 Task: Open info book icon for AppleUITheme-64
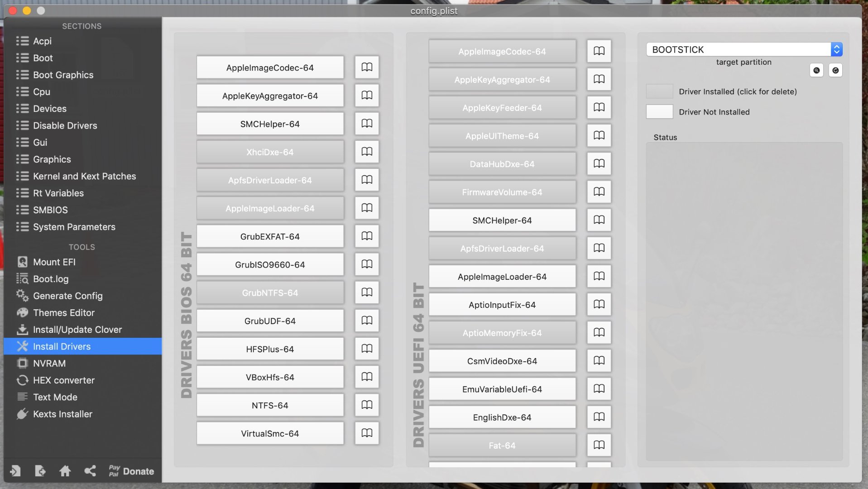point(599,135)
